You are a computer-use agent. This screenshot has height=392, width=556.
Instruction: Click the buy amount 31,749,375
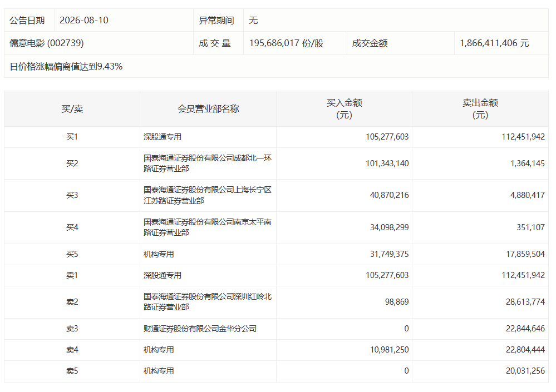[390, 254]
